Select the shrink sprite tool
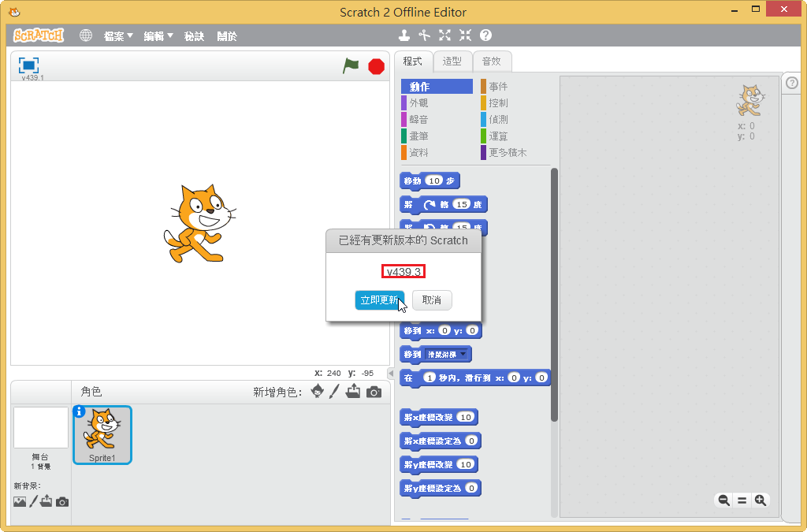This screenshot has width=807, height=532. pos(465,35)
